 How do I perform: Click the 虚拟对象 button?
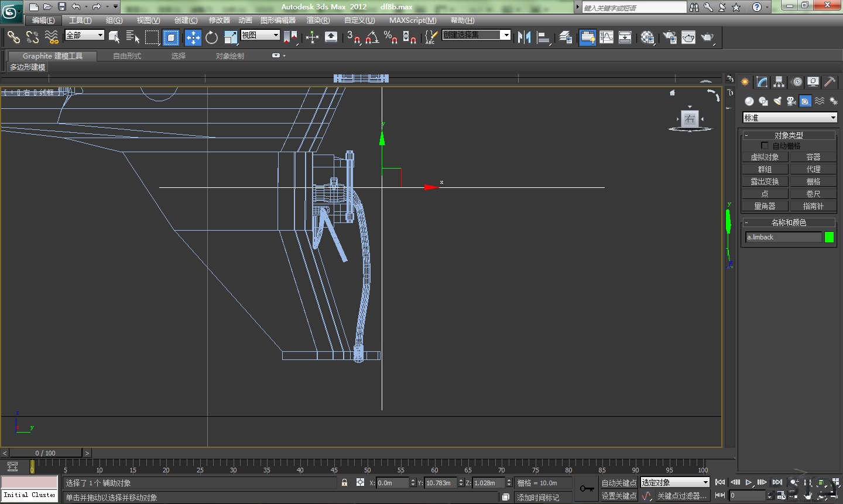tap(765, 157)
